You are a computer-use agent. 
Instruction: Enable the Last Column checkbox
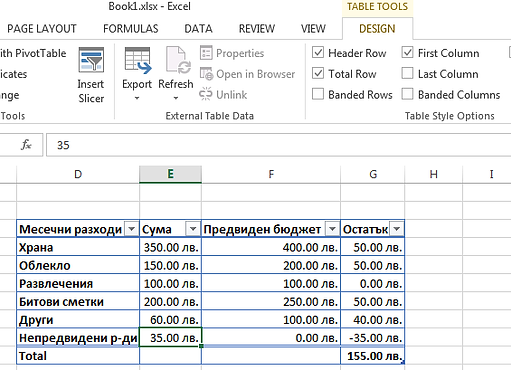[x=408, y=73]
